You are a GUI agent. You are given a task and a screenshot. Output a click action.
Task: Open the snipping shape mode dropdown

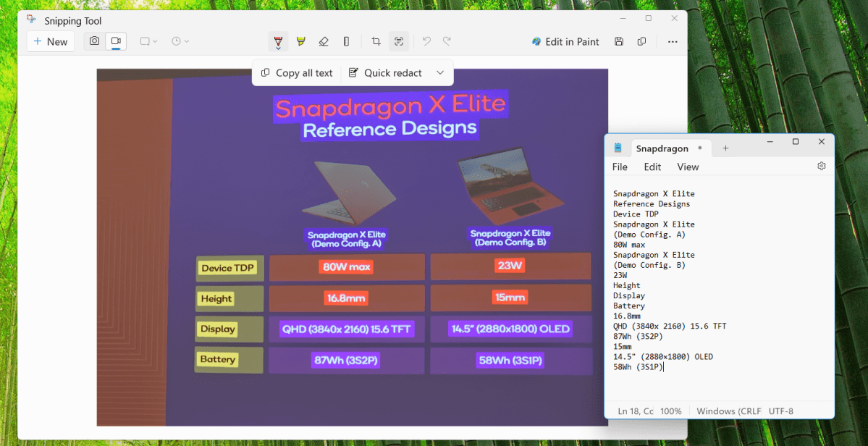(149, 41)
